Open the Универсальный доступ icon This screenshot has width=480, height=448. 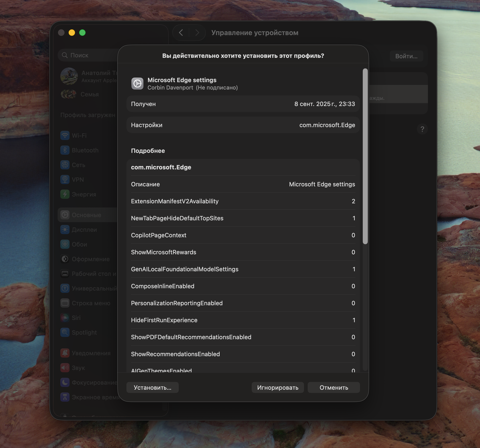65,289
